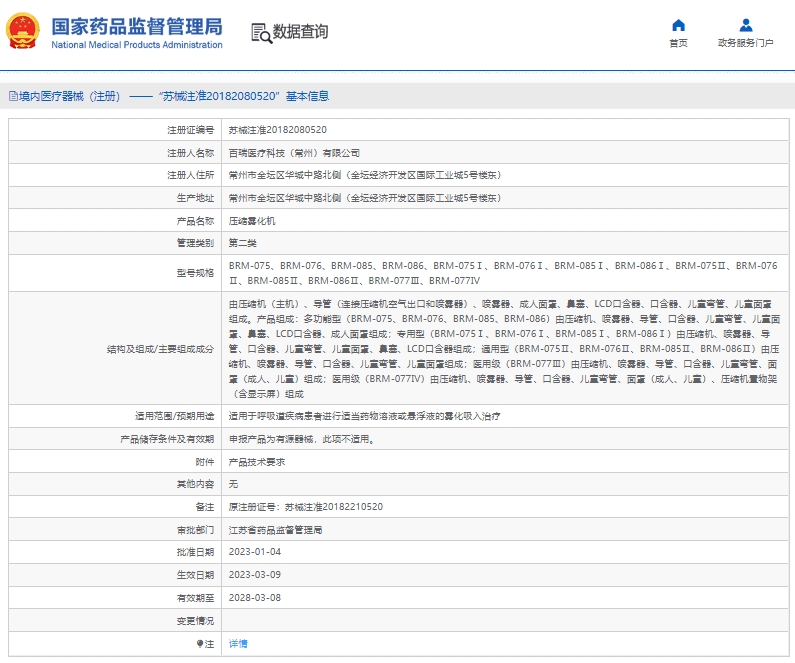This screenshot has width=795, height=663.
Task: Click National Medical Products Administration subtitle
Action: [137, 45]
